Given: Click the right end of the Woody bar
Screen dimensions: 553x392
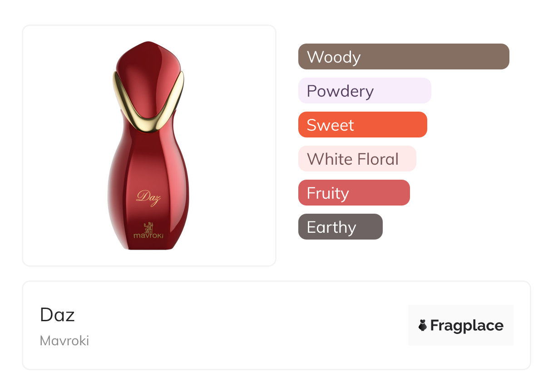Looking at the screenshot, I should (502, 57).
